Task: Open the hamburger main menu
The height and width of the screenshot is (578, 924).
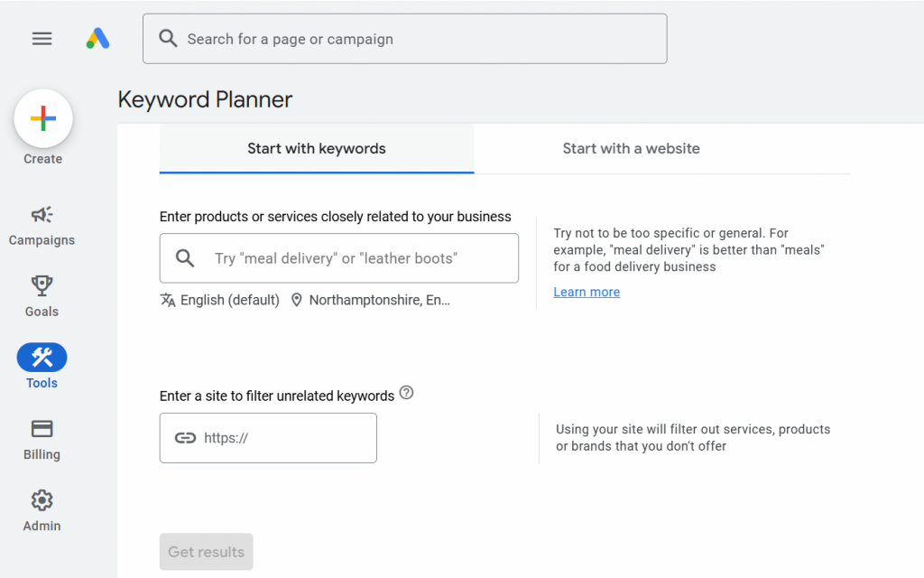Action: pyautogui.click(x=42, y=39)
